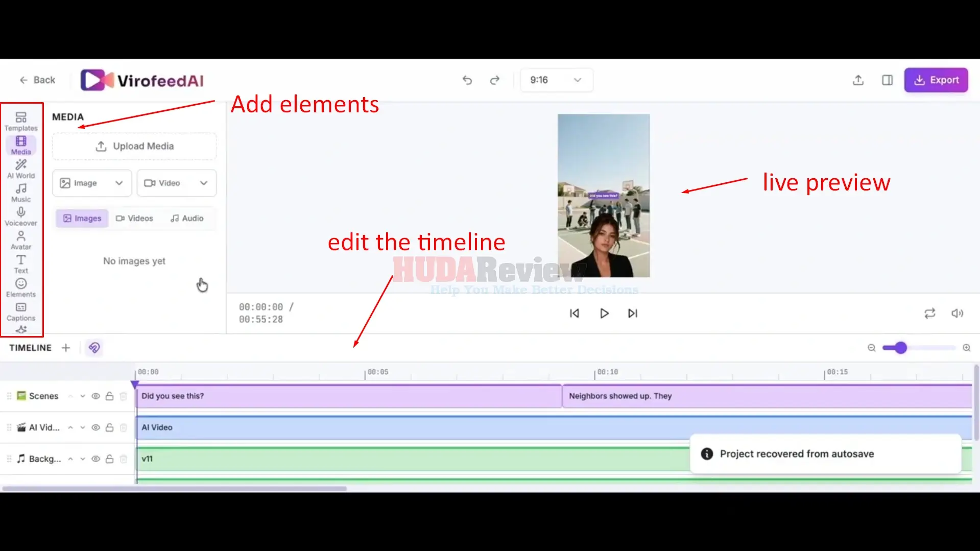Open the Music panel
Screen dimensions: 980x551
click(21, 193)
